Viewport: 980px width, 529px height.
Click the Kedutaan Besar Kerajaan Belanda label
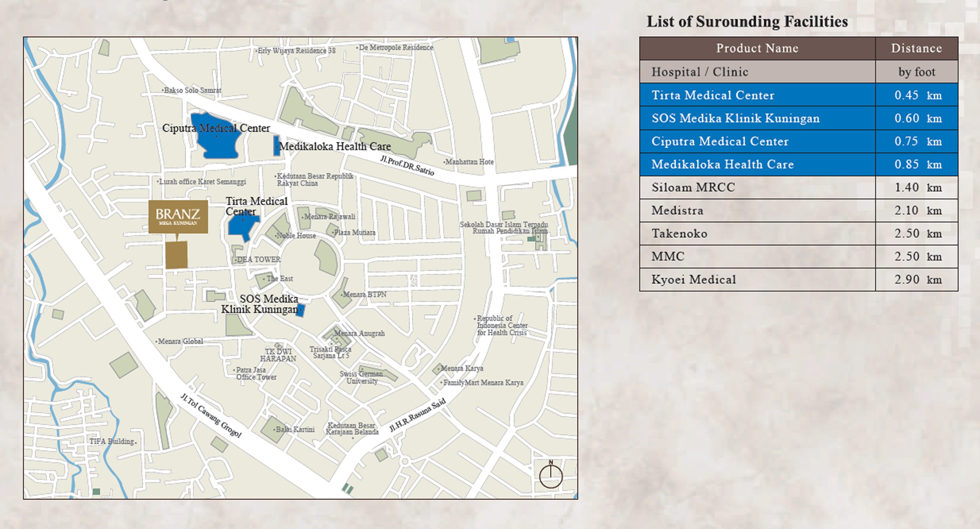tap(352, 429)
